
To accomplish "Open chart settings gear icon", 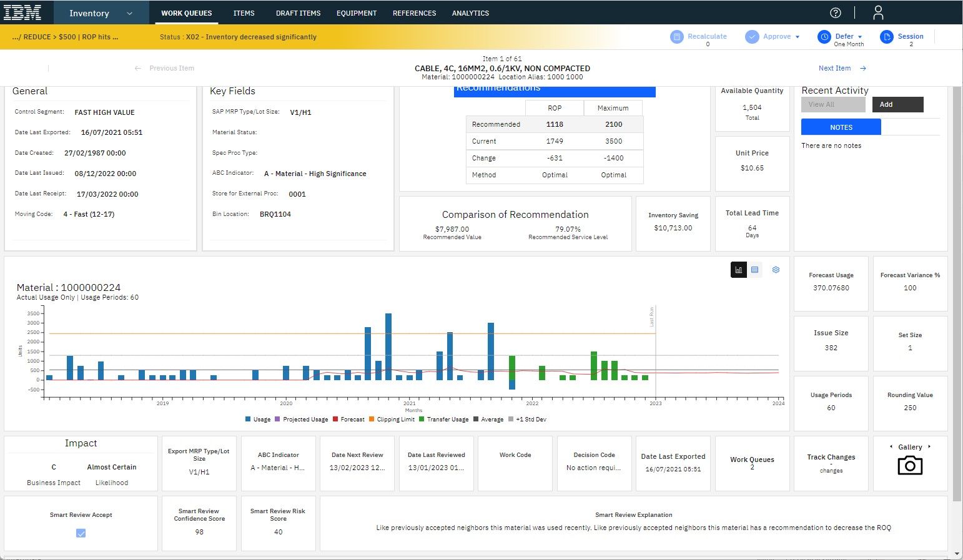I will 776,270.
